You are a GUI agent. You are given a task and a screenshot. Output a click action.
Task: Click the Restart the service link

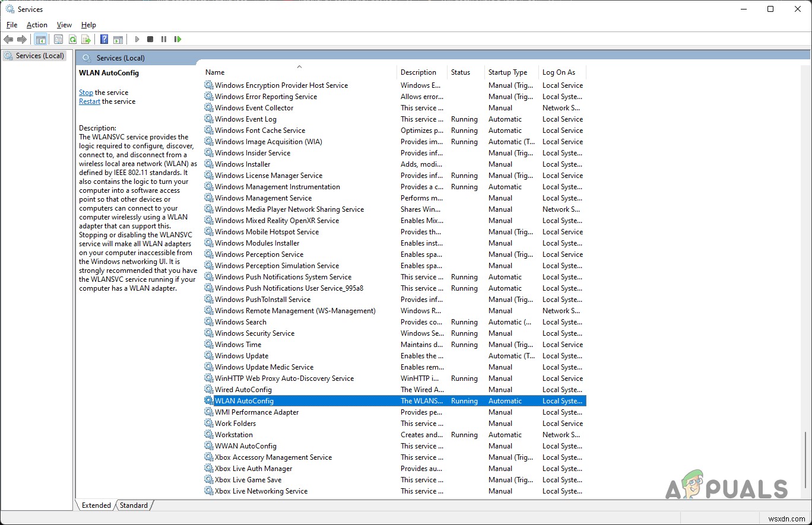pyautogui.click(x=89, y=101)
